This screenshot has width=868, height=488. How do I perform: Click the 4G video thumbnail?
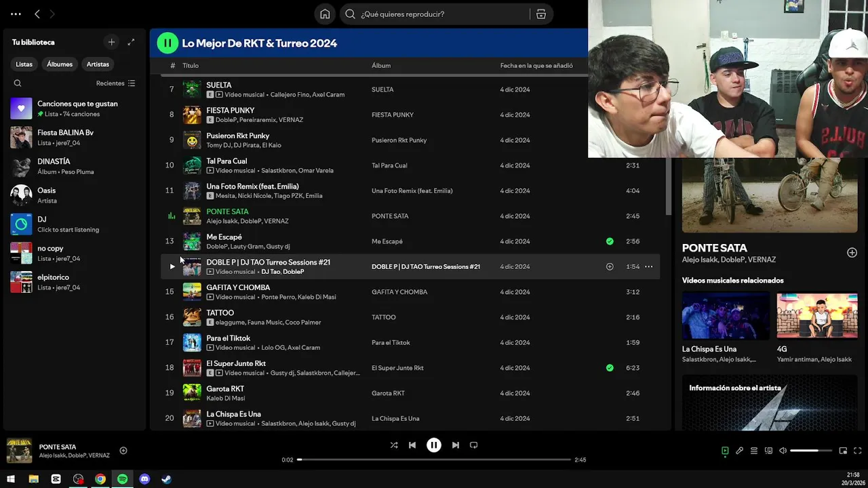pyautogui.click(x=817, y=316)
